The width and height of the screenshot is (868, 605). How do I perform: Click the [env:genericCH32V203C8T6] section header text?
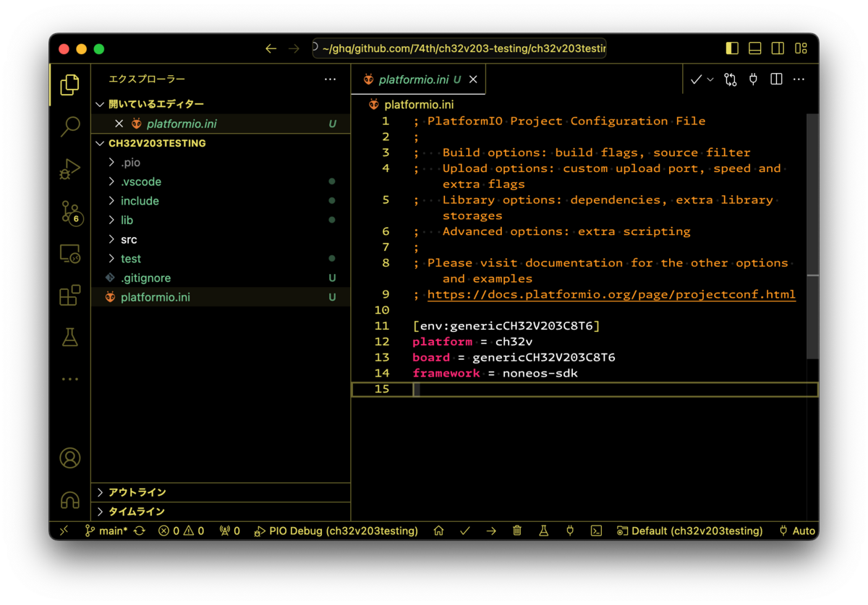506,326
